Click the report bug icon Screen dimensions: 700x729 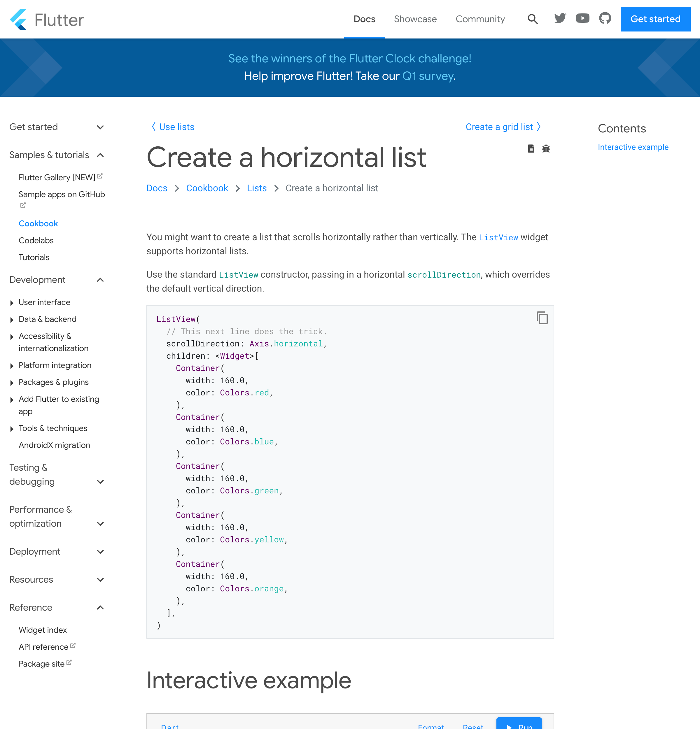pyautogui.click(x=546, y=149)
